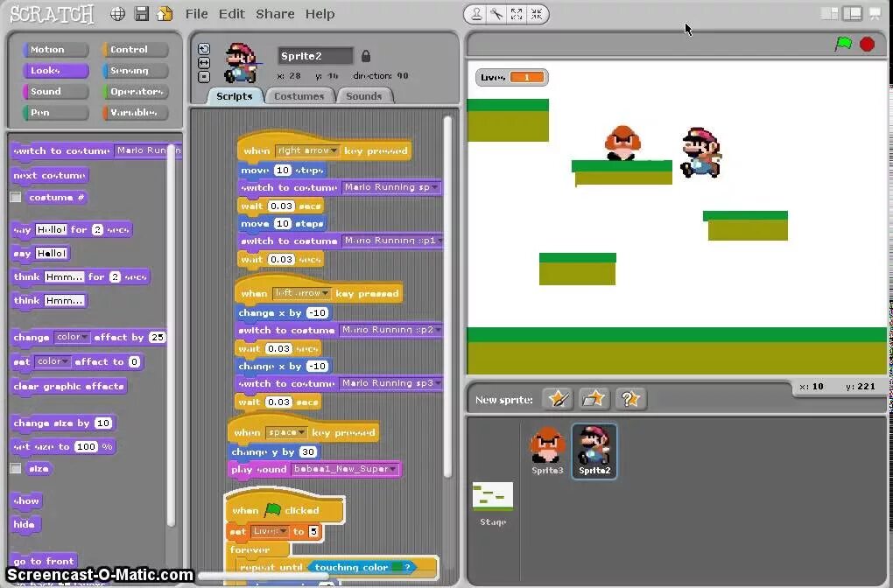
Task: Click the scripts area vertical scrollbar
Action: (x=447, y=296)
